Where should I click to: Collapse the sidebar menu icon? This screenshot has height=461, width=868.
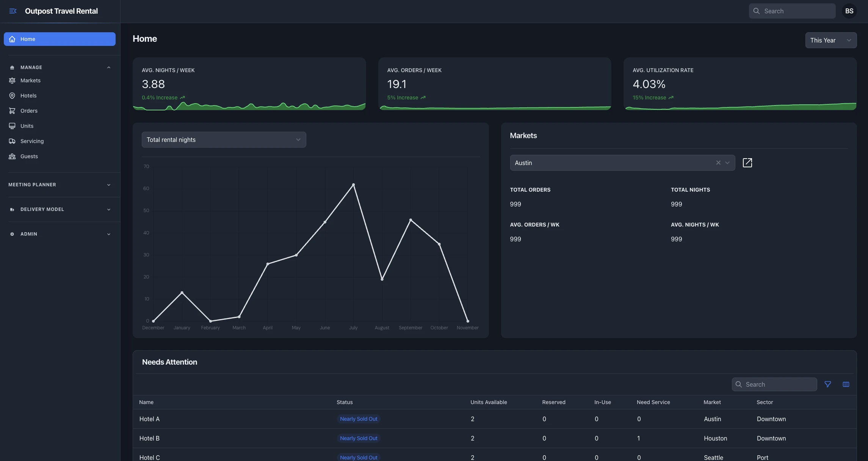point(13,11)
